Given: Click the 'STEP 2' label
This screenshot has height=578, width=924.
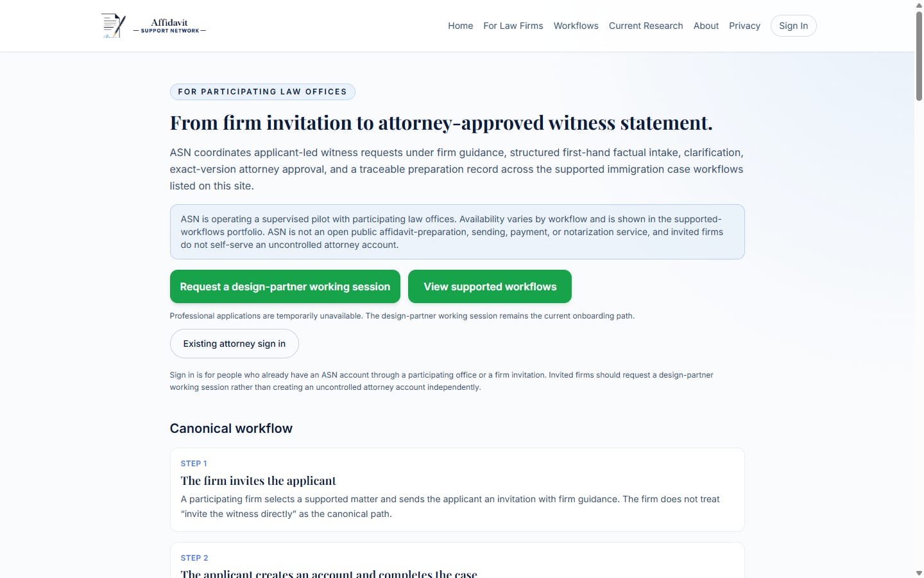Looking at the screenshot, I should click(194, 558).
